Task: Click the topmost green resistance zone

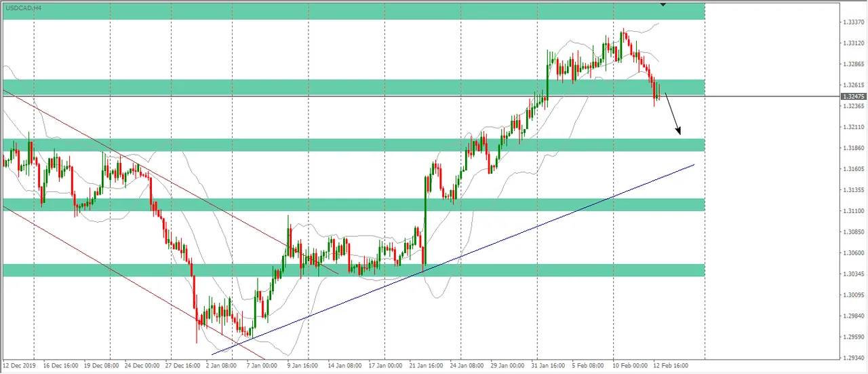Action: click(x=353, y=11)
